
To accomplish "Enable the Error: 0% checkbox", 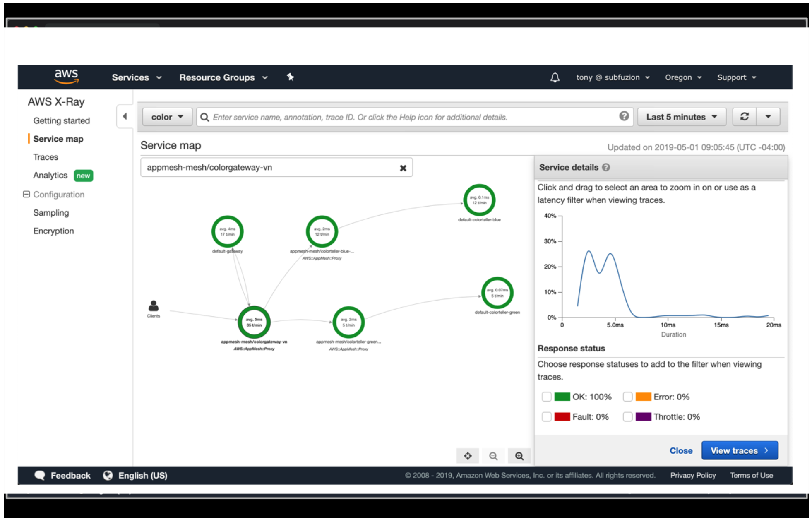I will (x=627, y=397).
